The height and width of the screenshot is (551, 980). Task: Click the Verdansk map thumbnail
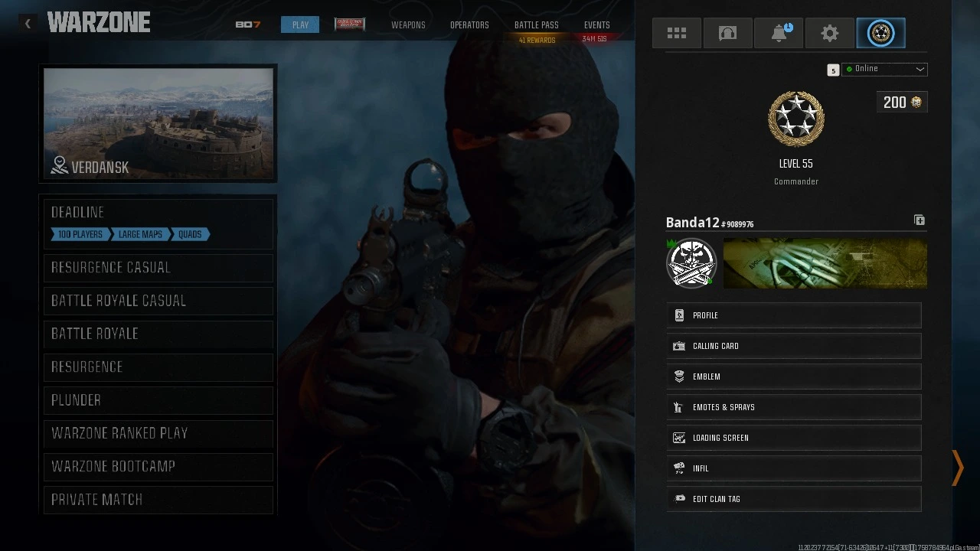click(158, 124)
